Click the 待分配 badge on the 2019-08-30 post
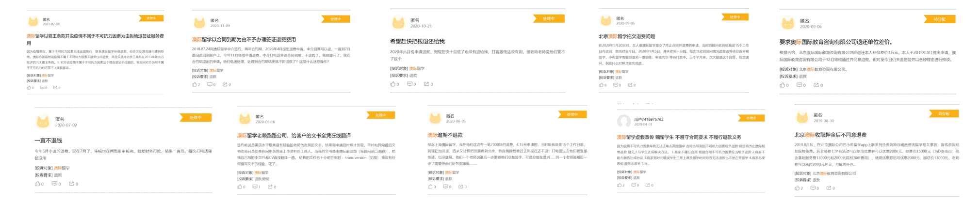This screenshot has height=204, width=980. click(x=943, y=114)
